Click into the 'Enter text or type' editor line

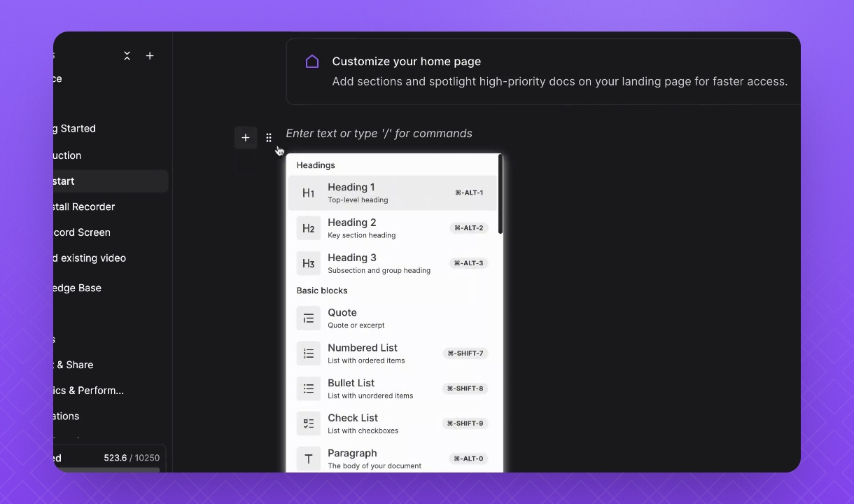[x=379, y=134]
